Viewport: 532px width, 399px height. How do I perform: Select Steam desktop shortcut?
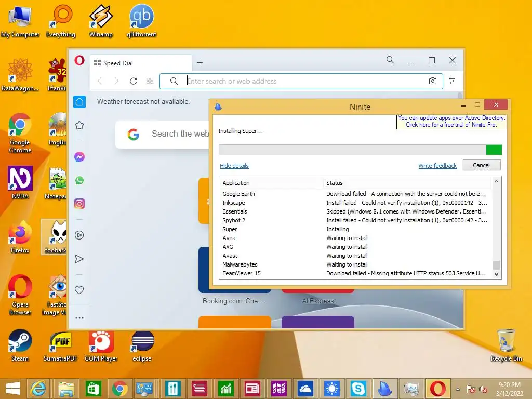pos(20,345)
